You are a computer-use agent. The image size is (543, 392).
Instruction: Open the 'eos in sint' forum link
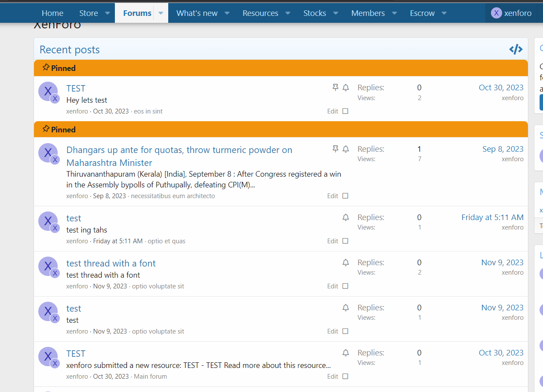pos(148,111)
